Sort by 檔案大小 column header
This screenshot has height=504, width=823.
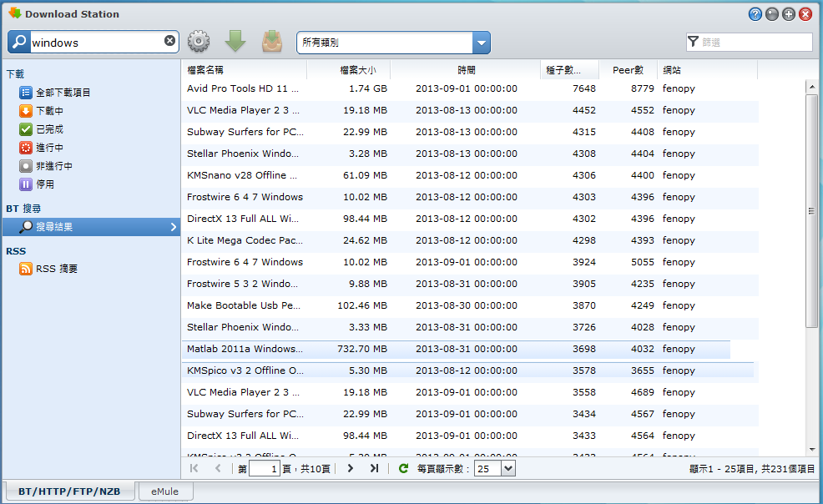click(349, 70)
